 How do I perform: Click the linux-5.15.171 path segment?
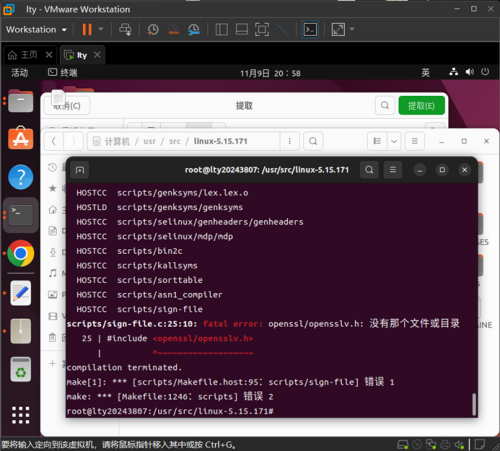point(220,141)
